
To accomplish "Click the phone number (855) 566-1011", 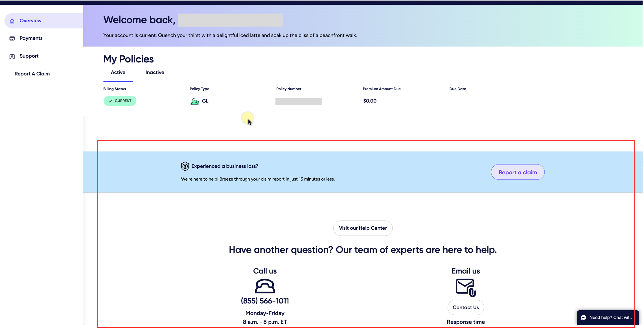I will pos(265,301).
